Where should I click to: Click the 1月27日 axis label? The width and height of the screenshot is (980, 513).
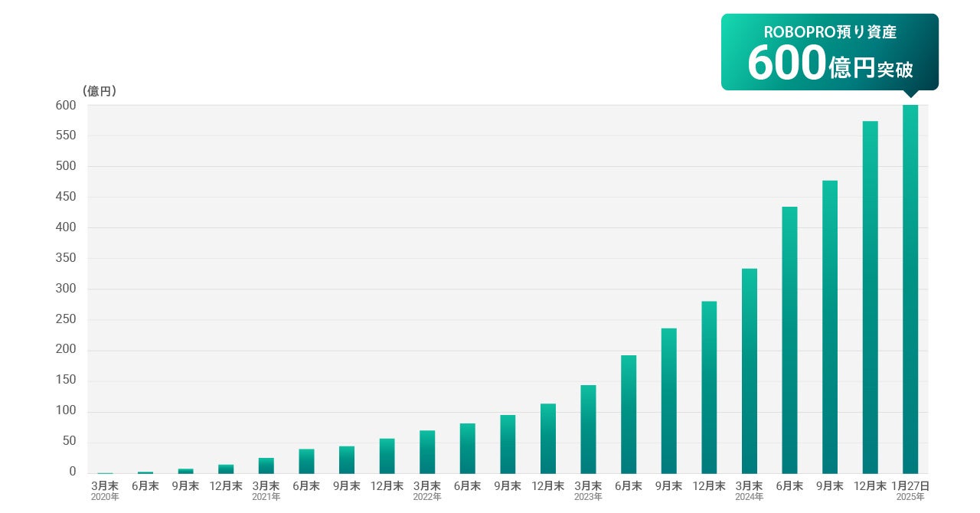(x=910, y=485)
